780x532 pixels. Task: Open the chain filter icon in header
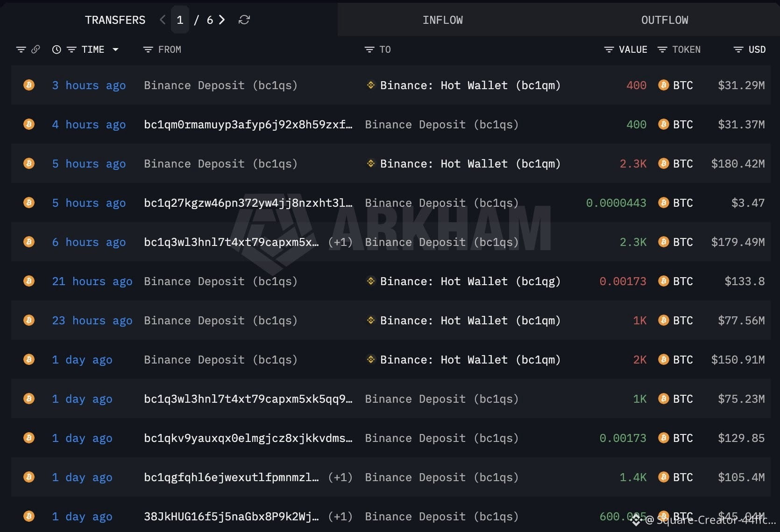coord(21,49)
